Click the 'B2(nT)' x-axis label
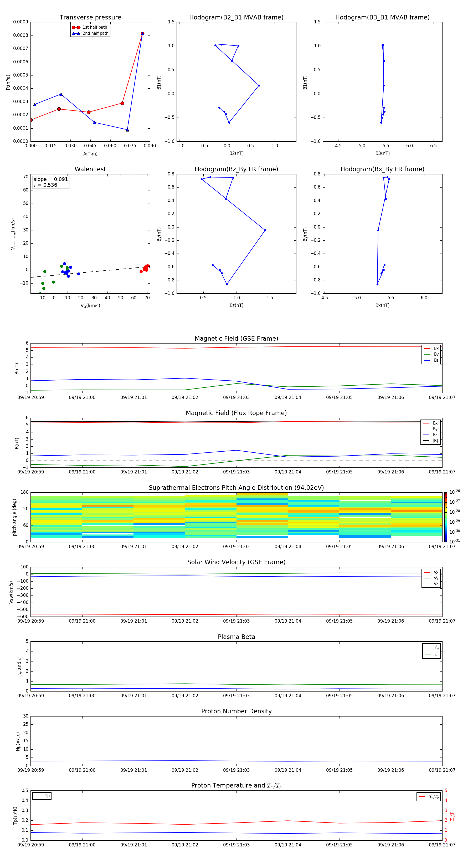 pos(236,153)
